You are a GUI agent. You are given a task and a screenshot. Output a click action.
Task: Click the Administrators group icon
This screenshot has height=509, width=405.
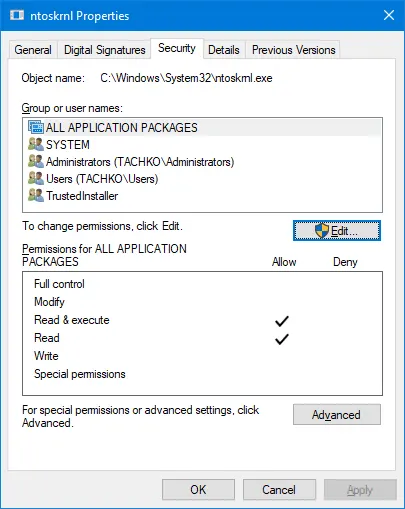click(36, 161)
